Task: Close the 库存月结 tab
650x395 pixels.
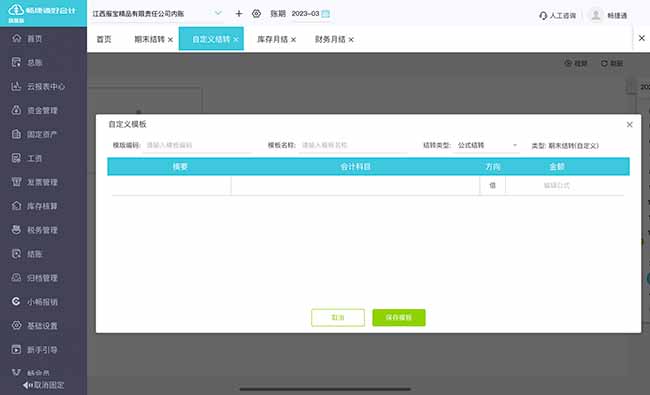Action: 293,40
